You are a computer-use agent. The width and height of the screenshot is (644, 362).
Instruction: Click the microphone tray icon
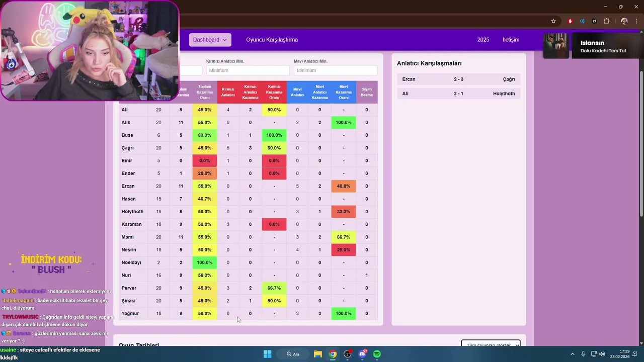[x=583, y=354]
